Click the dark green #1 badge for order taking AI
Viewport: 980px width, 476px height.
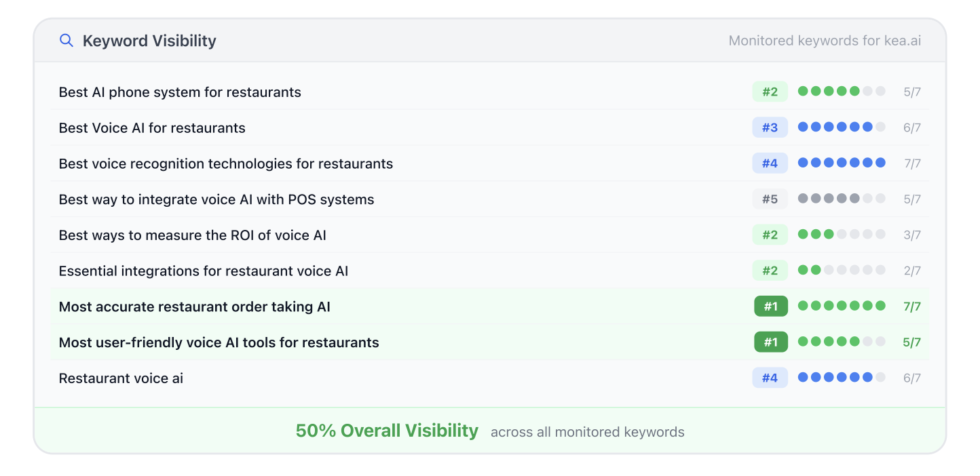770,306
